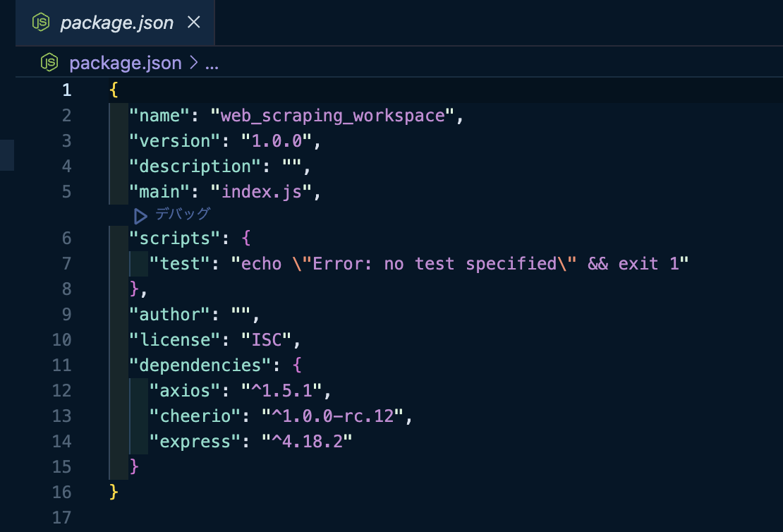Place cursor on "web_scraping_workspace" value
Screen dimensions: 783x532
click(x=332, y=116)
